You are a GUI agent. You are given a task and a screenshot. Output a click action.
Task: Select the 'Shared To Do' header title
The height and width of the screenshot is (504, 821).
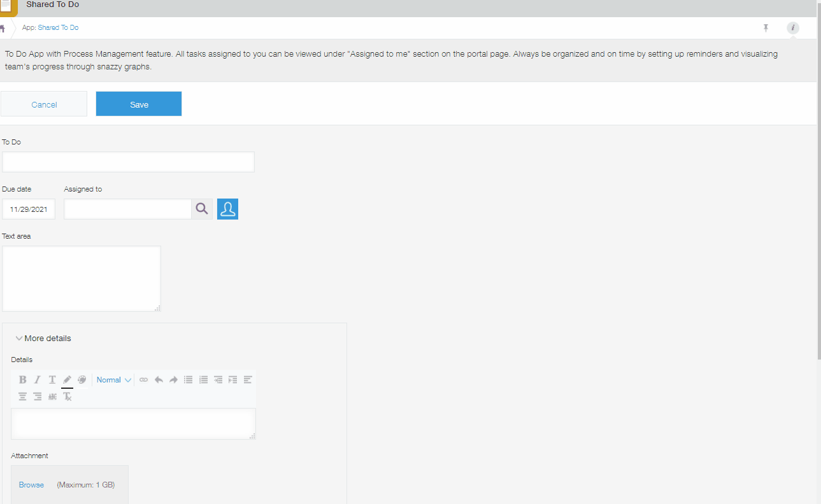point(53,4)
